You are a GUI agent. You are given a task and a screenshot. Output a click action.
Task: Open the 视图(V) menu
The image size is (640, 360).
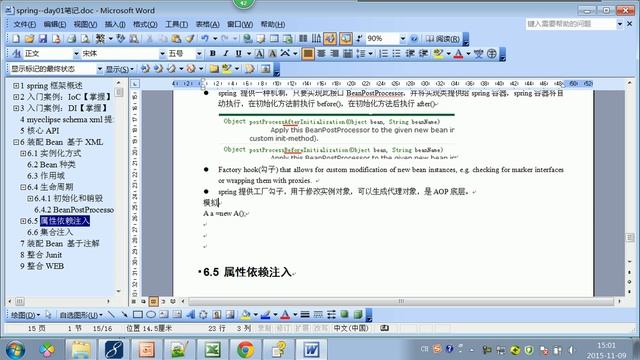[85, 24]
